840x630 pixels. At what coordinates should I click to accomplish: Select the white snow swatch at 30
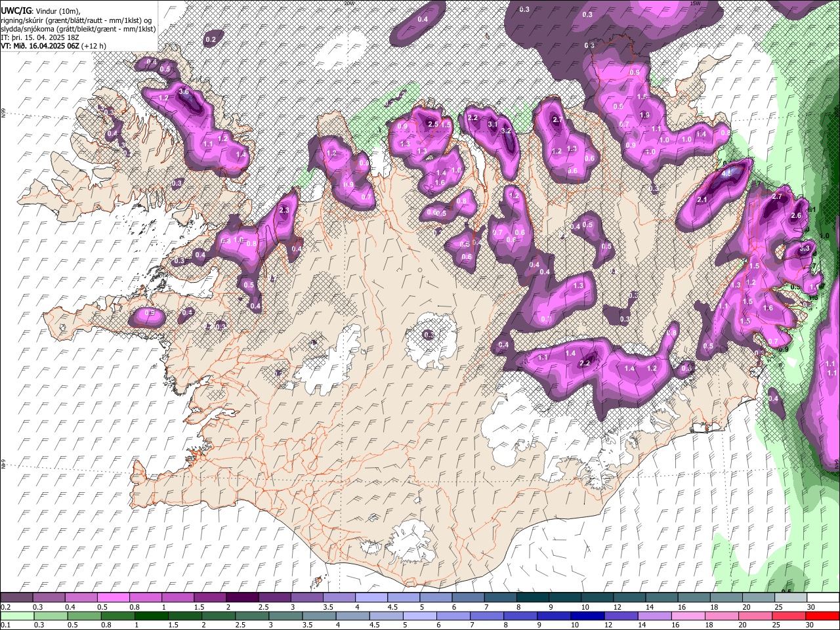(823, 598)
